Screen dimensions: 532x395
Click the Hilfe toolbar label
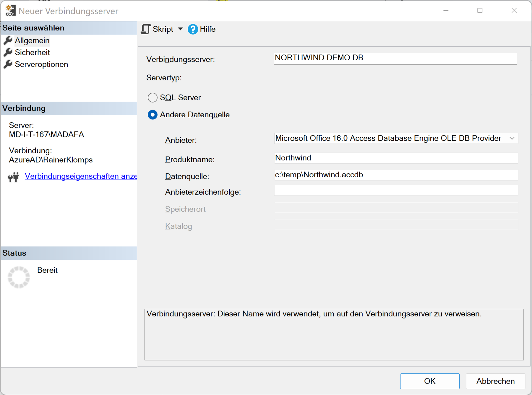(207, 29)
